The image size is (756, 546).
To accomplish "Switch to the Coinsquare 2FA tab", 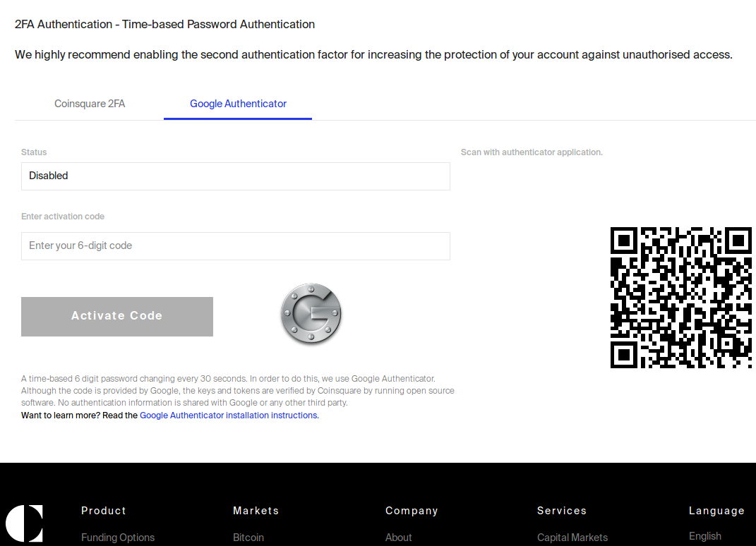I will 90,104.
